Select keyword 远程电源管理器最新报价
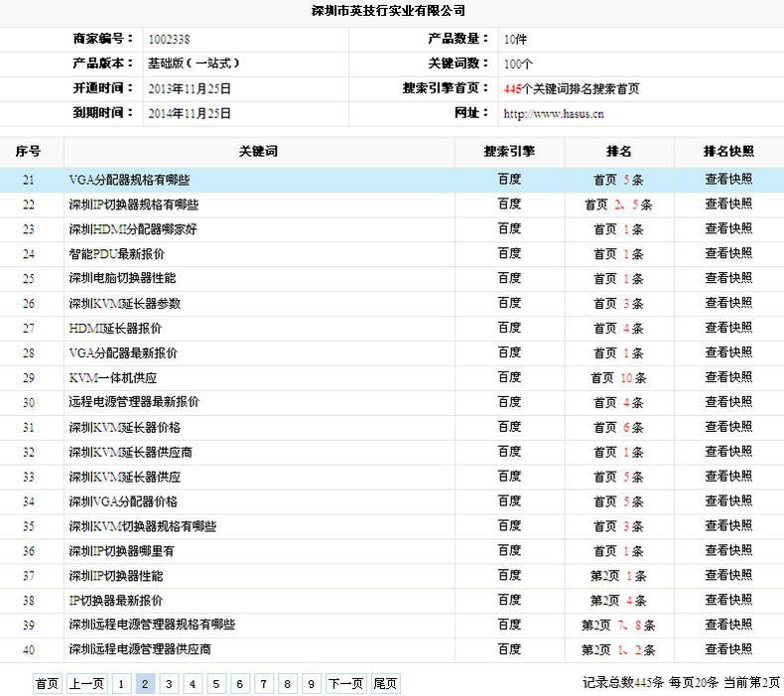This screenshot has height=696, width=784. tap(134, 402)
